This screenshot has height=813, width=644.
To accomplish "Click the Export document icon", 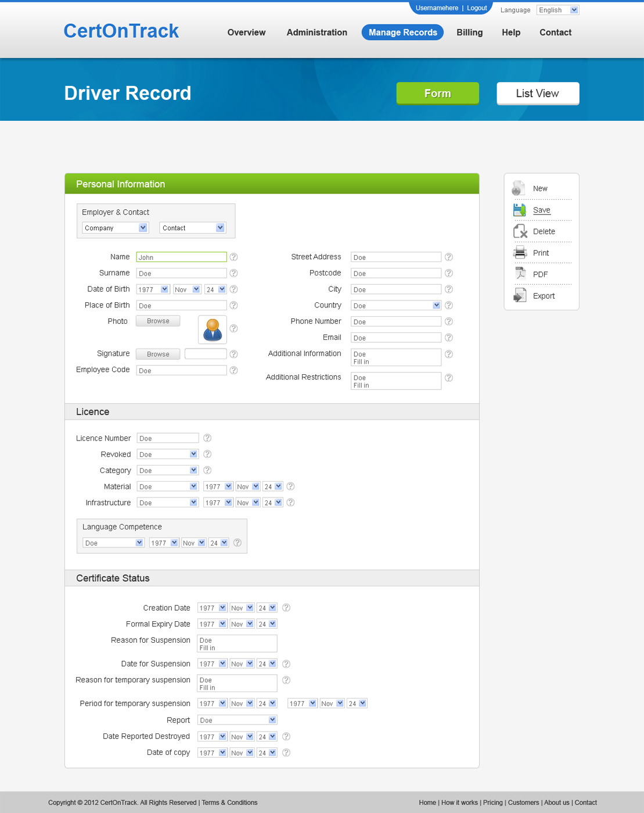I will click(520, 295).
